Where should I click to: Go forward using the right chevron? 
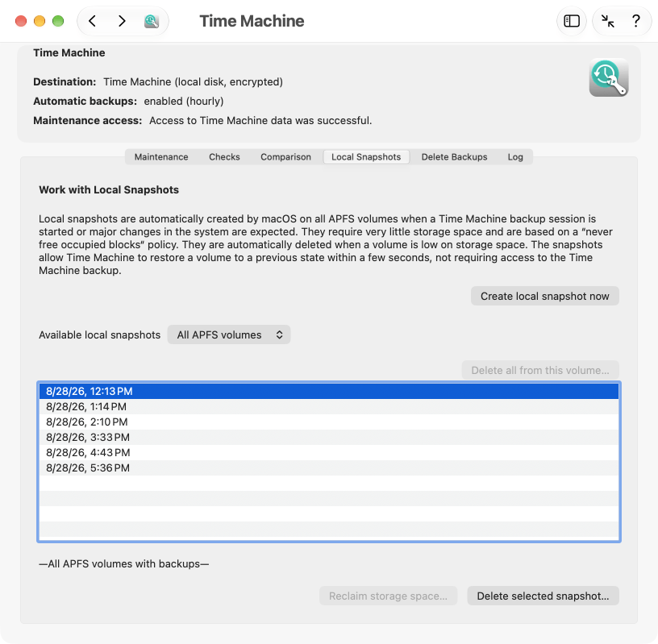tap(122, 21)
